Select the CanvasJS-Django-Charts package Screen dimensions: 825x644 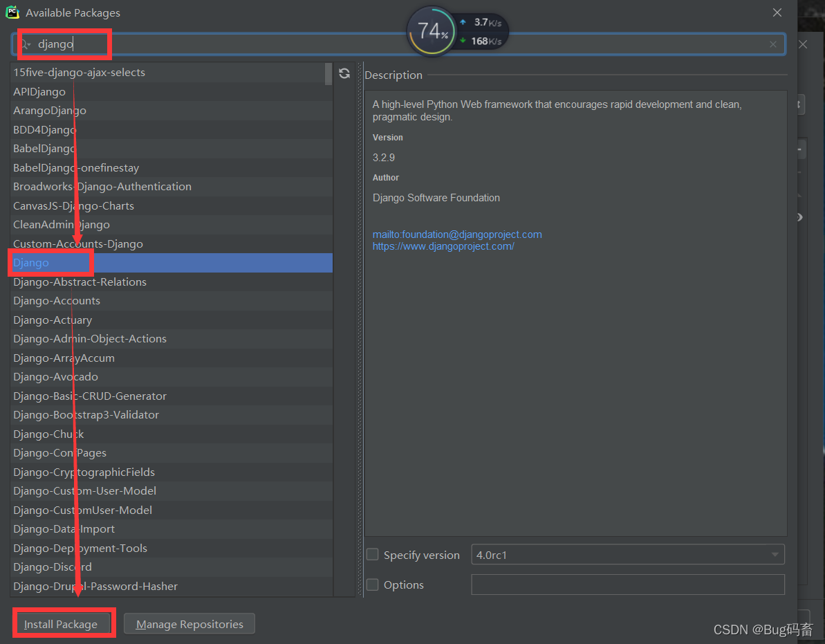click(x=171, y=205)
